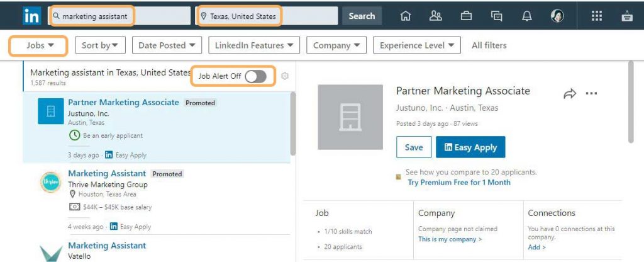
Task: Open Notifications bell icon
Action: [x=526, y=16]
